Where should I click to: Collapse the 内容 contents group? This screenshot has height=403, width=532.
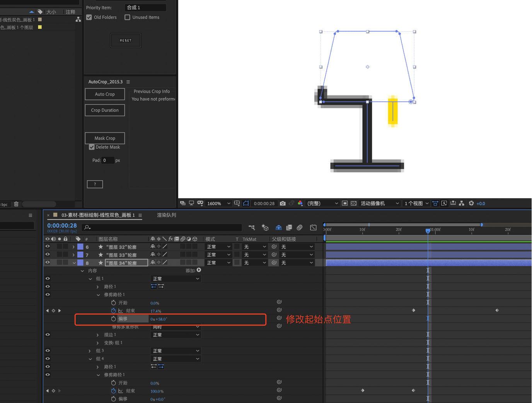click(82, 271)
